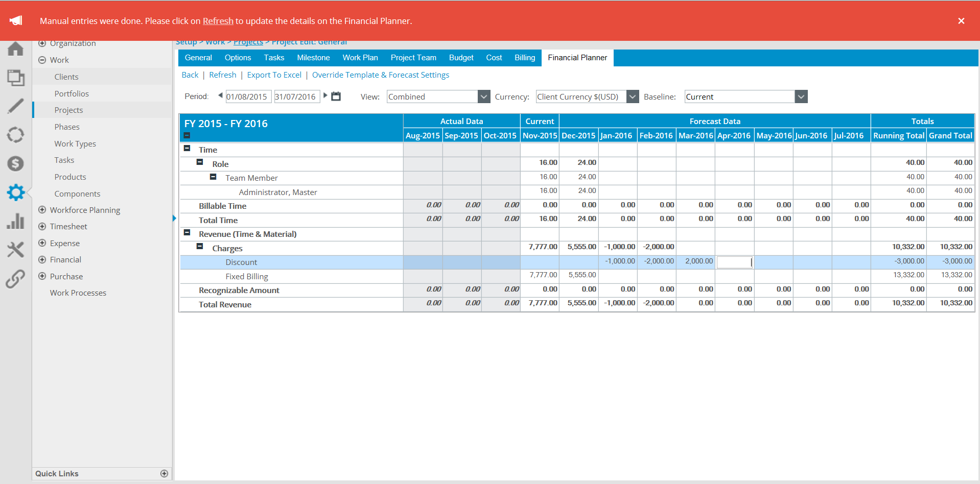Select the edit pencil icon in sidebar

pos(15,106)
